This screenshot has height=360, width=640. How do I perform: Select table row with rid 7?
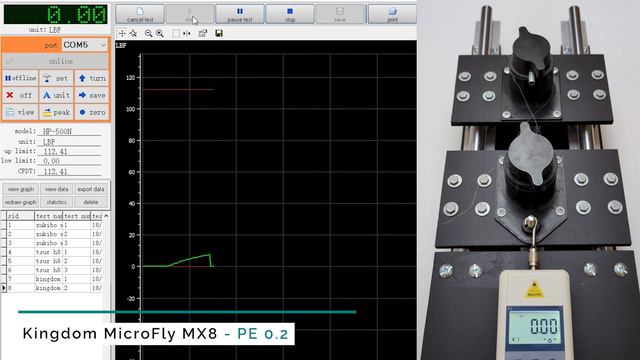coord(52,279)
